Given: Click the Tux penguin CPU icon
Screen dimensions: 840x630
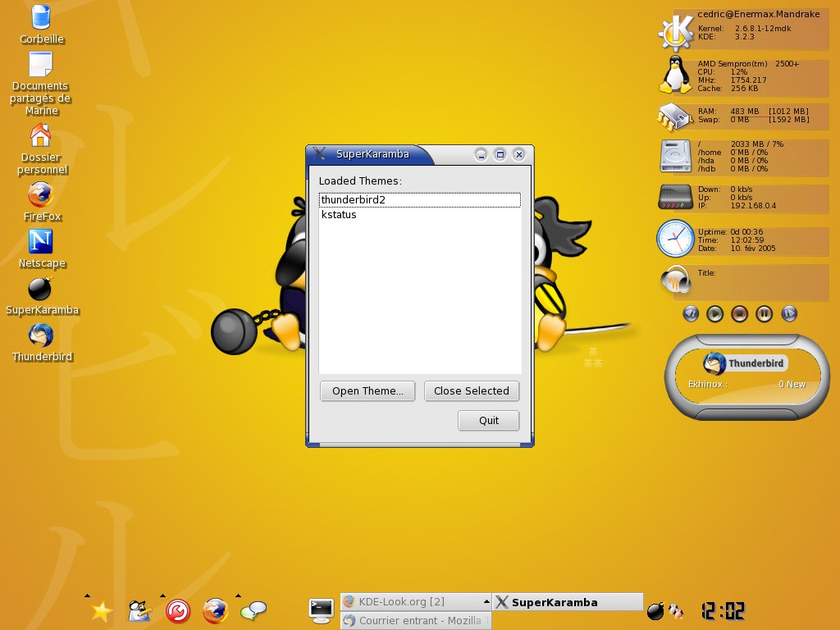Looking at the screenshot, I should pos(674,75).
